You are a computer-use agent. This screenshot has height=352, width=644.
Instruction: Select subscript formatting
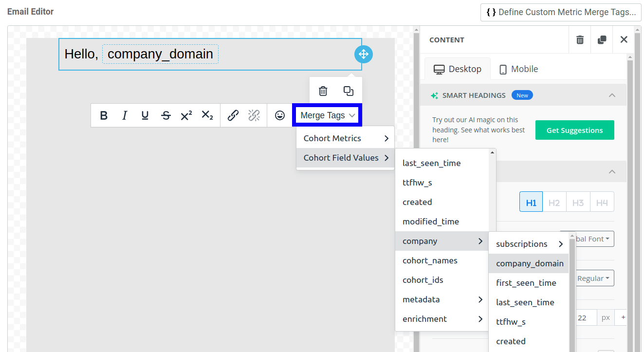pyautogui.click(x=207, y=115)
